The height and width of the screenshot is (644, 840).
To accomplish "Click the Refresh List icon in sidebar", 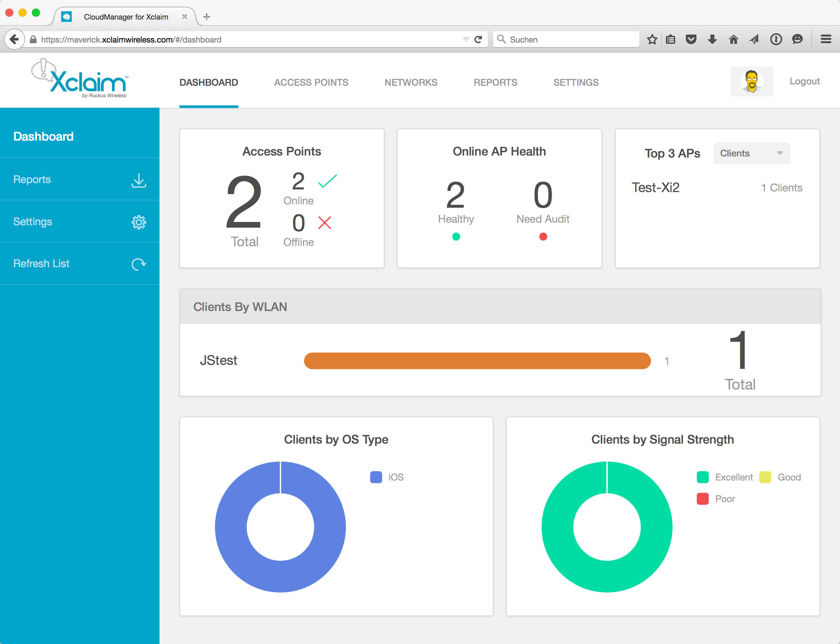I will (x=139, y=264).
